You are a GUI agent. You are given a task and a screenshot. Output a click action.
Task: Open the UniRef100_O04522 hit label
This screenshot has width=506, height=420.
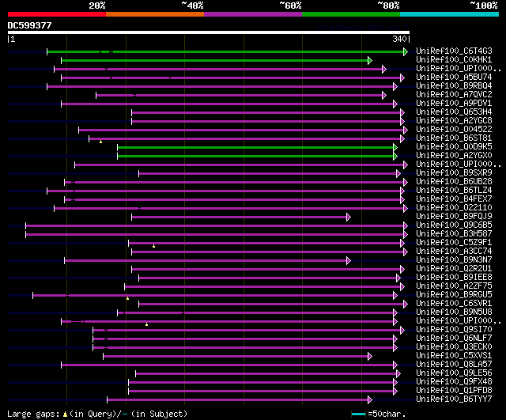click(x=454, y=130)
